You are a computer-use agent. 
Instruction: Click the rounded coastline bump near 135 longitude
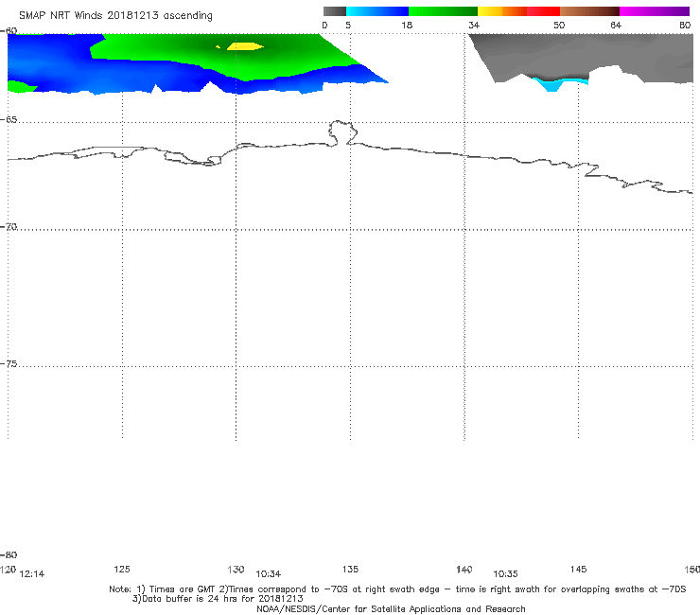click(342, 132)
